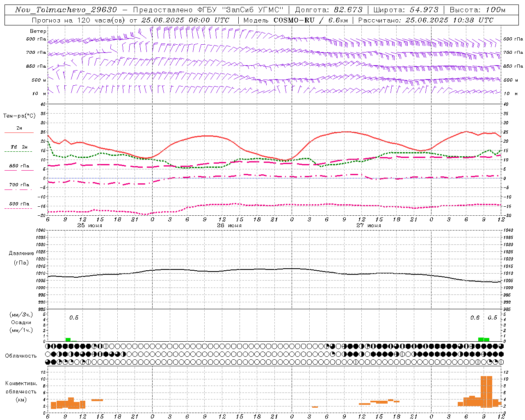Click the 0.6 precipitation value
This screenshot has height=420, width=525.
tap(475, 318)
